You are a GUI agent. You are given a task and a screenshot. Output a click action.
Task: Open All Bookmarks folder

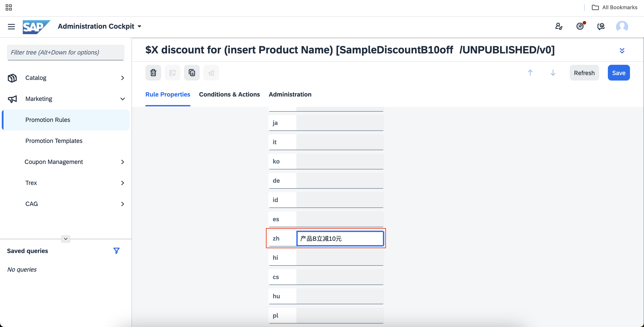coord(614,7)
